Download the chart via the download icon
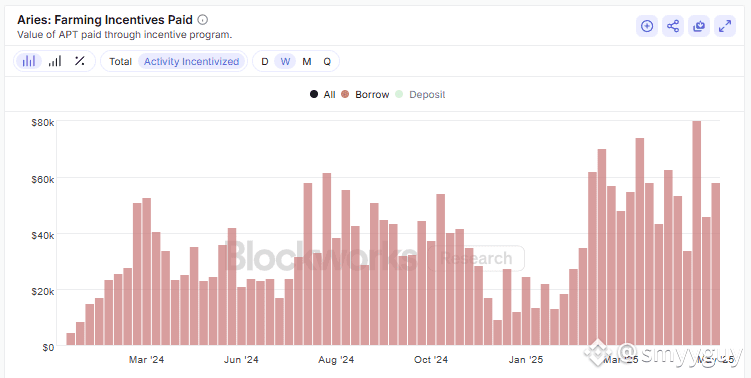This screenshot has height=378, width=751. pos(699,26)
